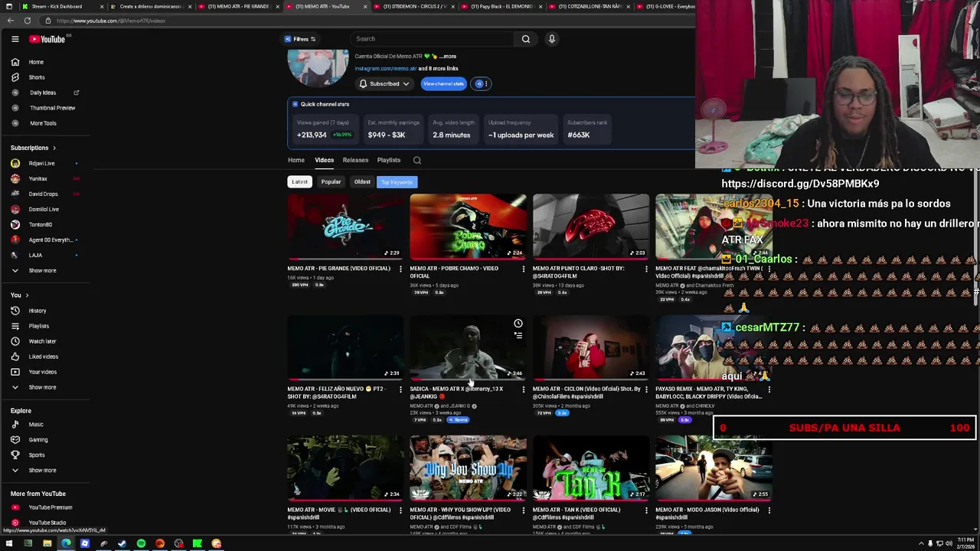980x551 pixels.
Task: Open options menu for POBRE CHAMO video
Action: click(x=524, y=269)
